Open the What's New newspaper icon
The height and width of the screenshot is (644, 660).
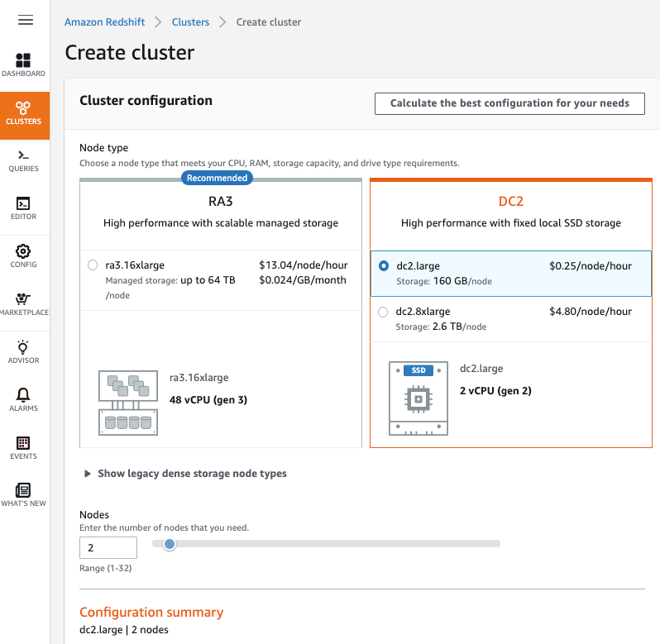(23, 490)
